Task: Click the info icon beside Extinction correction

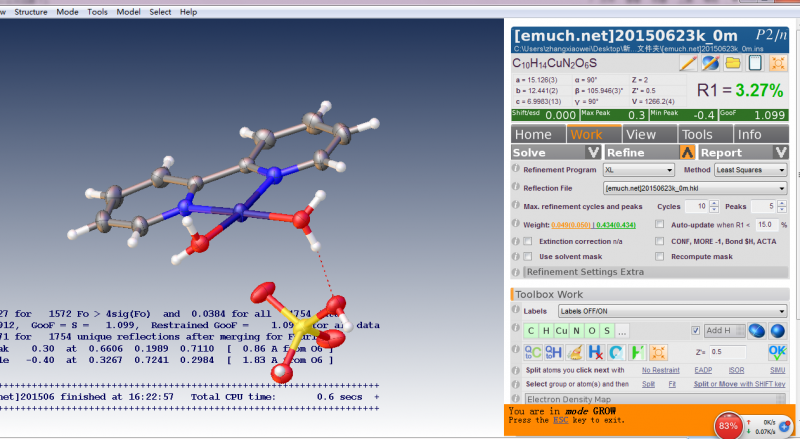Action: pyautogui.click(x=516, y=240)
